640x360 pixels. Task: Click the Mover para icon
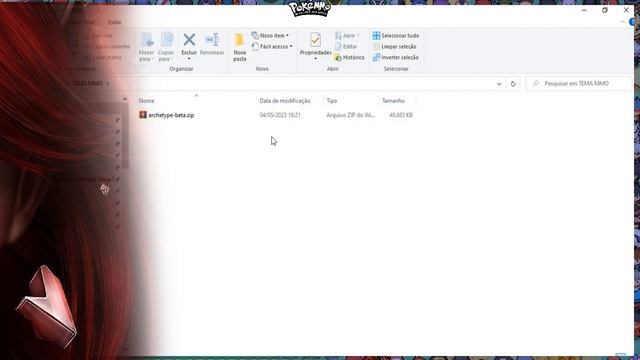click(147, 40)
